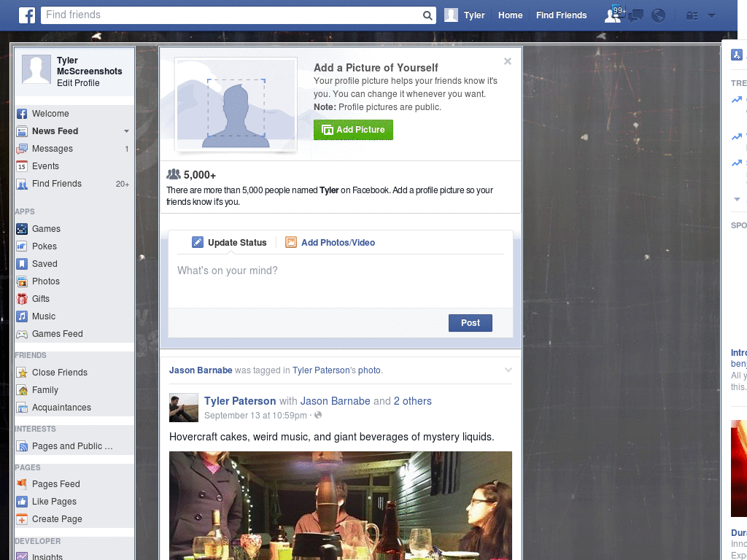Click the Like Pages thumbs-up icon
The image size is (747, 560).
[x=21, y=502]
